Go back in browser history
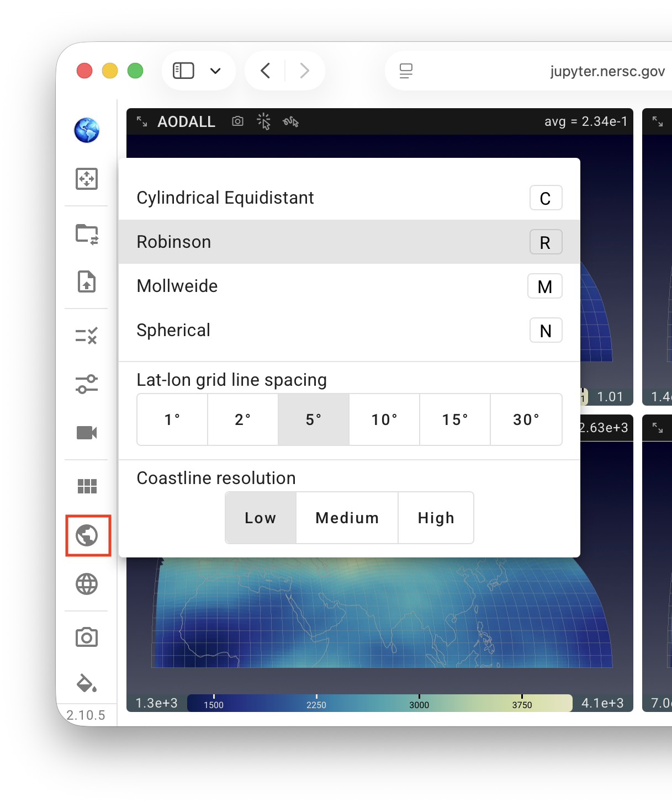Viewport: 672px width, 808px height. (x=265, y=71)
